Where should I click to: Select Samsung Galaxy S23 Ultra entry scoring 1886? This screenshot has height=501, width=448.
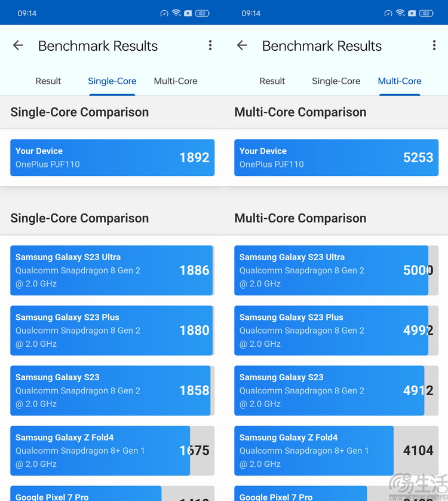tap(112, 270)
